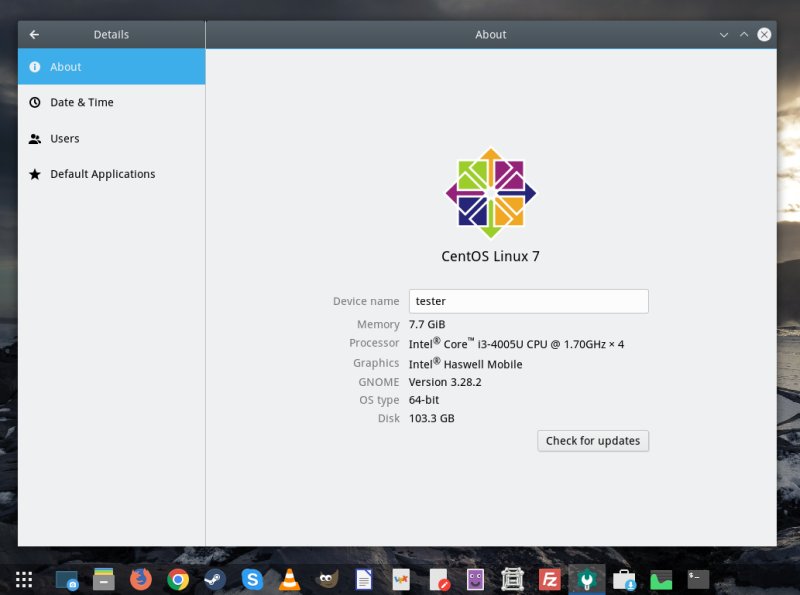The height and width of the screenshot is (595, 800).
Task: Open the purple smiley face app in the dock
Action: pyautogui.click(x=475, y=580)
